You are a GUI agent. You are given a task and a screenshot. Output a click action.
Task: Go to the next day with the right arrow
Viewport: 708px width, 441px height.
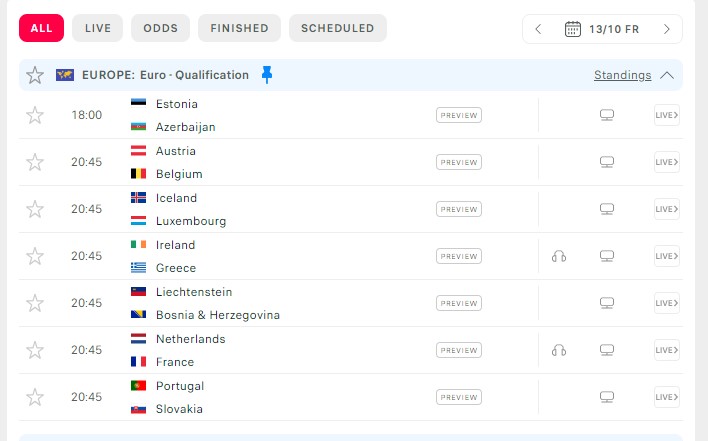coord(666,29)
